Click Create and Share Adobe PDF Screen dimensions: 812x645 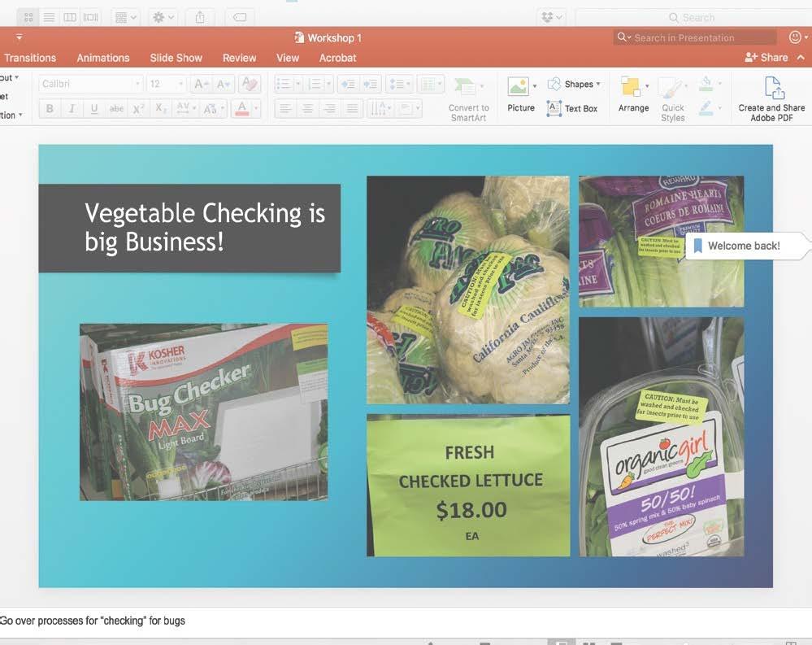click(771, 99)
